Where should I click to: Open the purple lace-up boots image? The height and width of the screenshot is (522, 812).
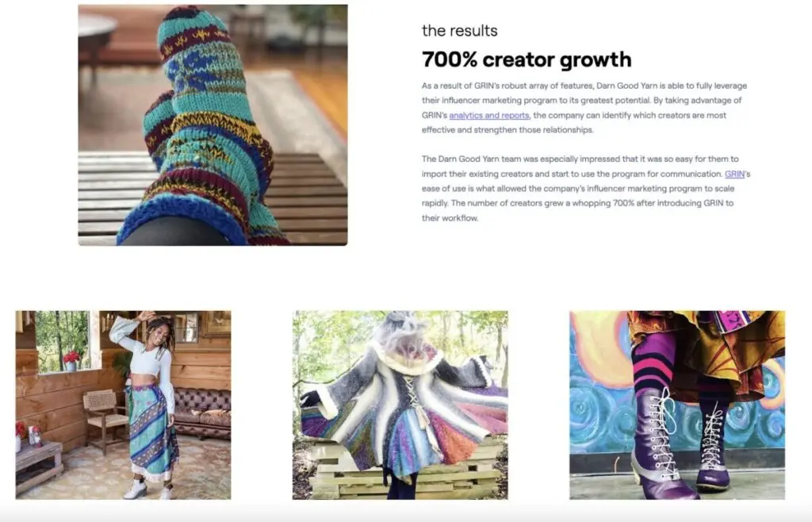677,405
